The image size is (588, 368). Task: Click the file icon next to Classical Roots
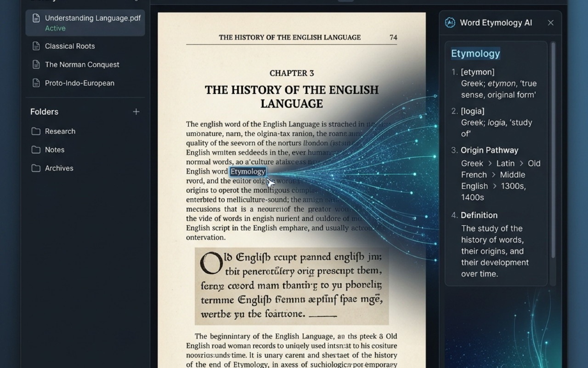coord(36,46)
